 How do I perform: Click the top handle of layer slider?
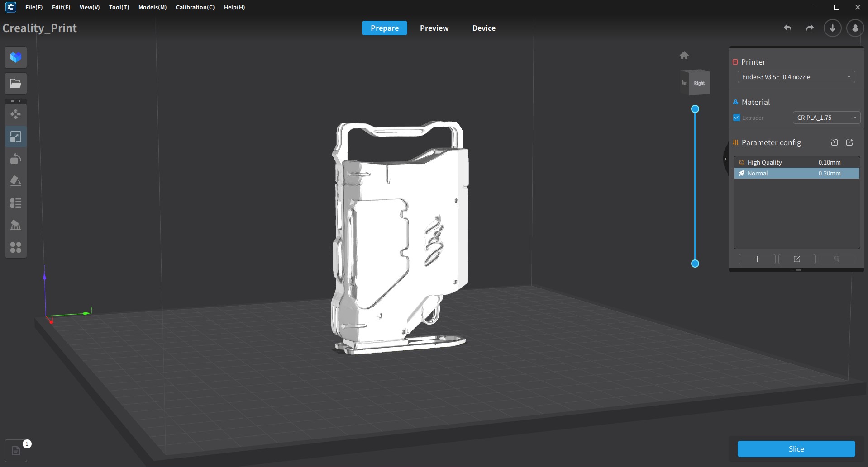(x=695, y=109)
